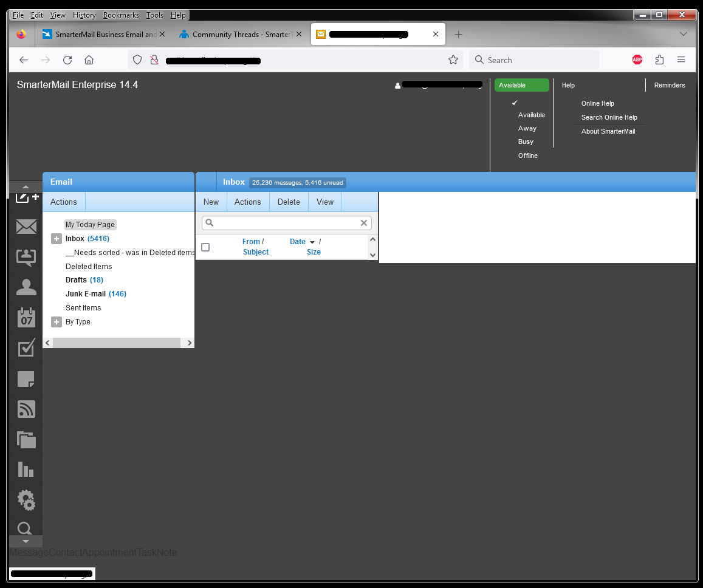
Task: Open the Email envelope icon in sidebar
Action: click(26, 227)
